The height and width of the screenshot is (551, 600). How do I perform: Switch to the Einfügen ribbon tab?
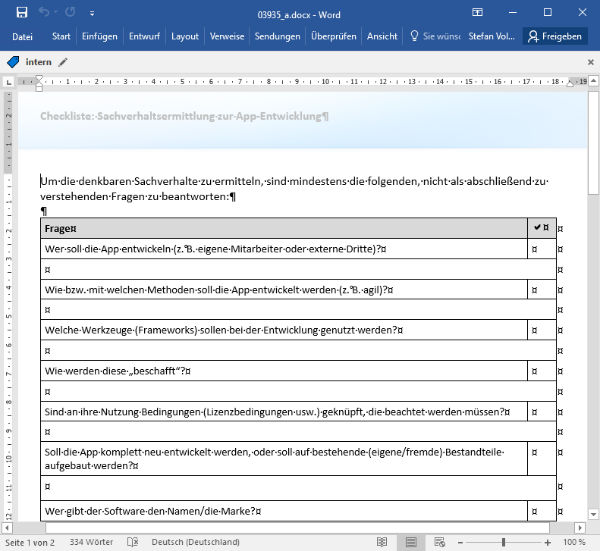99,36
